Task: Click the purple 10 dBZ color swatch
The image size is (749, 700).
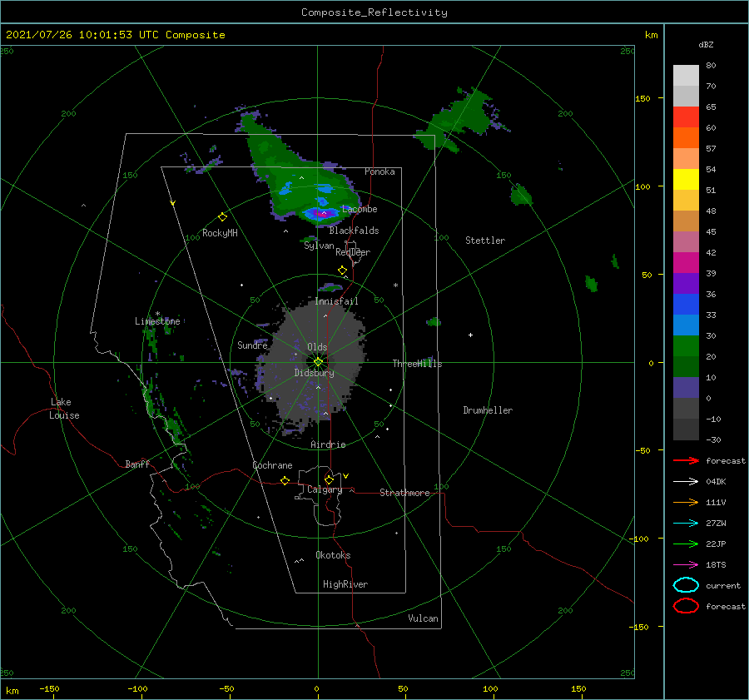Action: click(686, 388)
